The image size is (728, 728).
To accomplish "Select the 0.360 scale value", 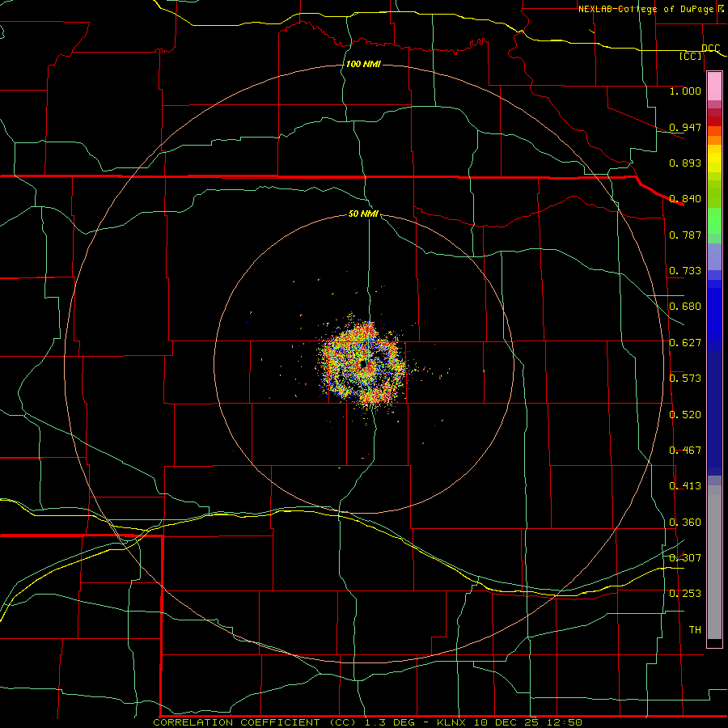I will (685, 523).
